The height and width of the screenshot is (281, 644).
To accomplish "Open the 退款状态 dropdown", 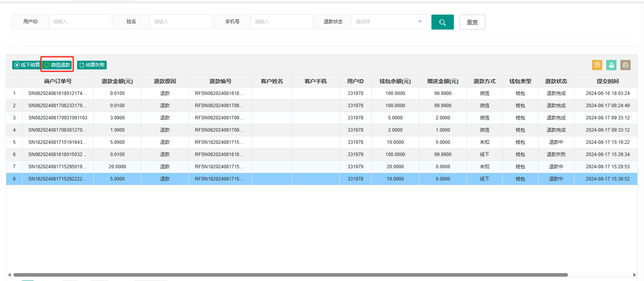I will 389,22.
